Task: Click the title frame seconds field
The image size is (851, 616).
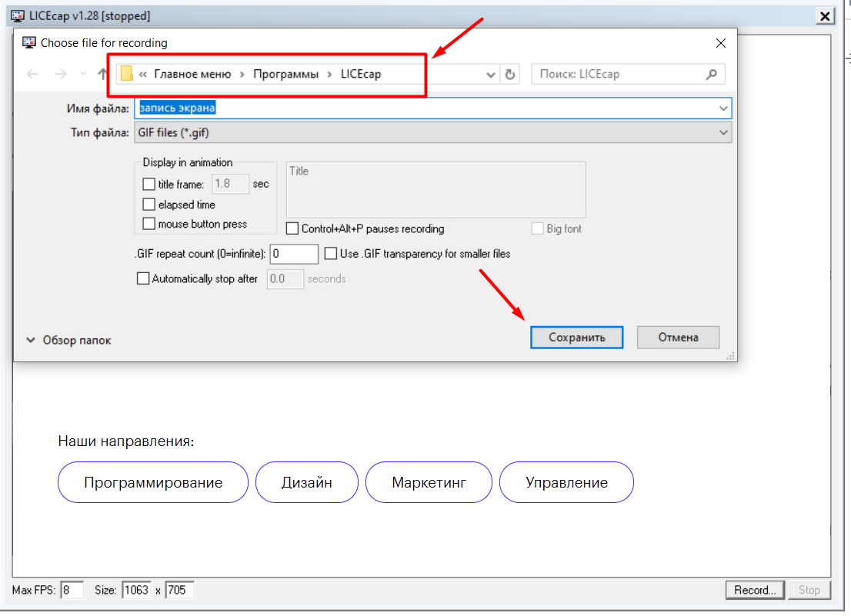Action: pyautogui.click(x=230, y=184)
